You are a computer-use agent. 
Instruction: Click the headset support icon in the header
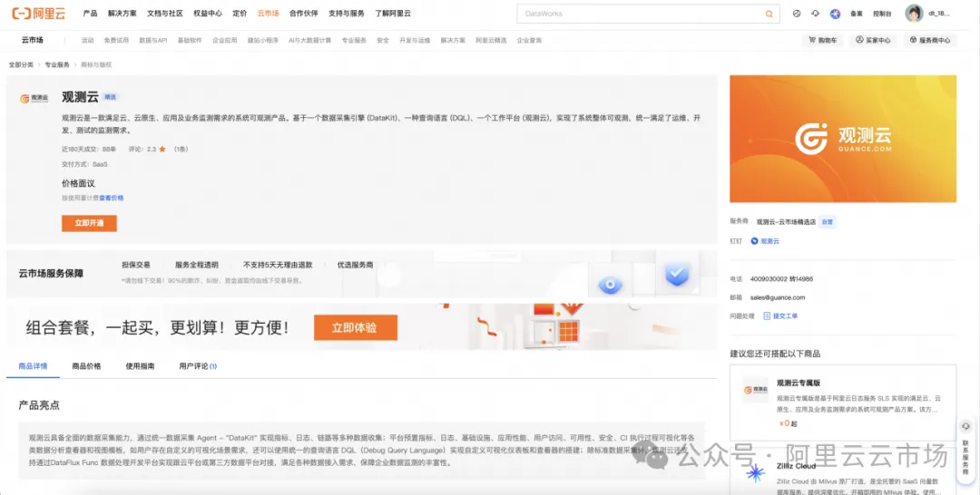(815, 13)
